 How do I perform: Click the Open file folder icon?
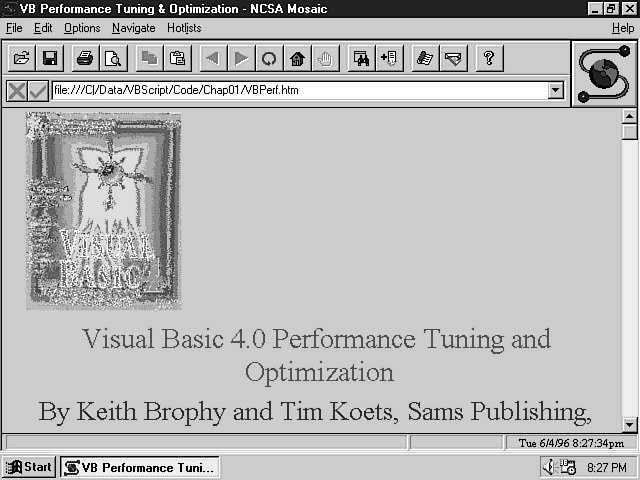20,59
